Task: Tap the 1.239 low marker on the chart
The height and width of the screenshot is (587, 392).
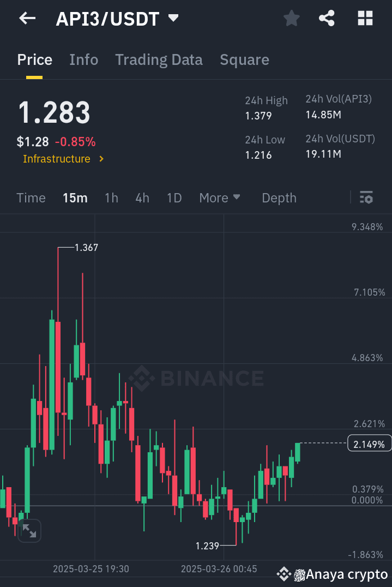Action: 208,546
